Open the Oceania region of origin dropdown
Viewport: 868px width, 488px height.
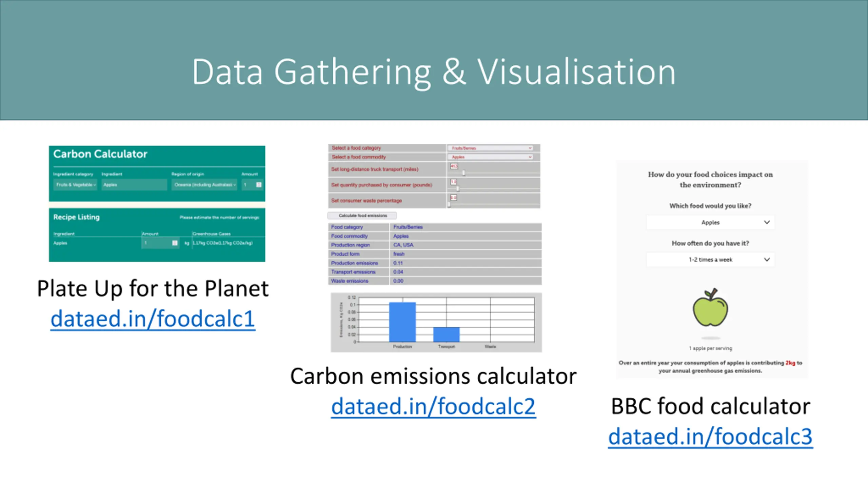(x=204, y=185)
